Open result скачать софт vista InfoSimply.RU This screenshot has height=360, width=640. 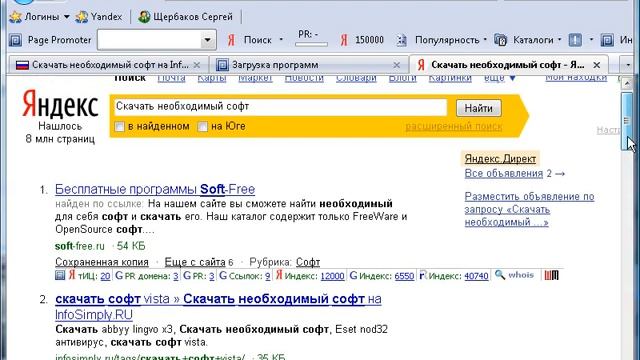(218, 307)
